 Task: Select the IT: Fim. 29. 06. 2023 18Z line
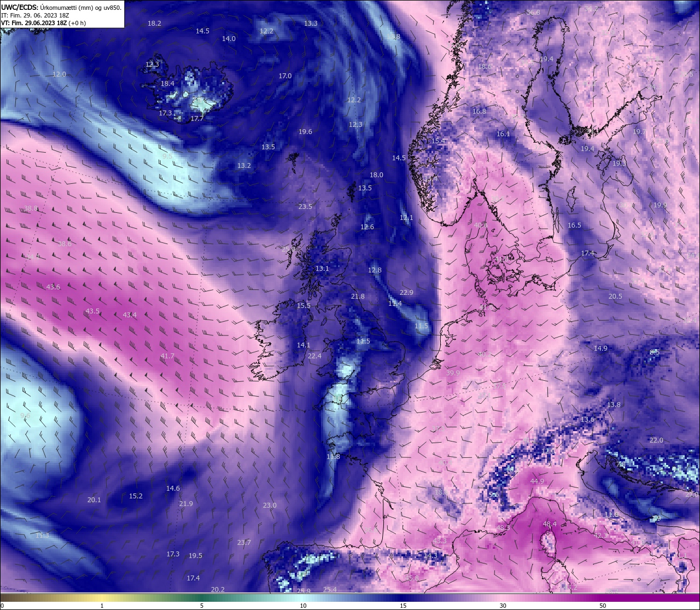click(35, 15)
